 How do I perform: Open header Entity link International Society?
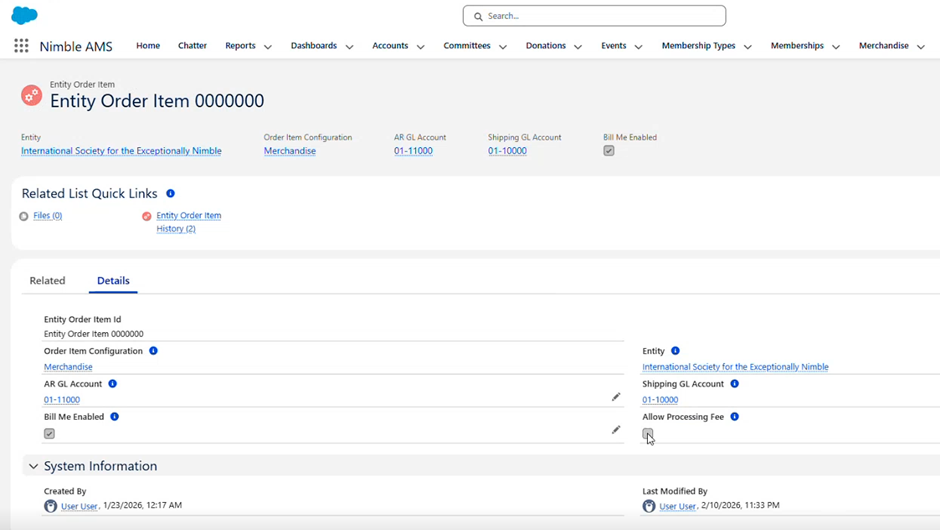tap(121, 151)
